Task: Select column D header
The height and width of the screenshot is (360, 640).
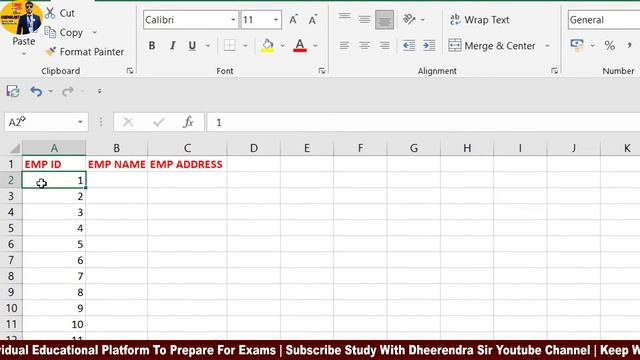Action: pyautogui.click(x=254, y=148)
